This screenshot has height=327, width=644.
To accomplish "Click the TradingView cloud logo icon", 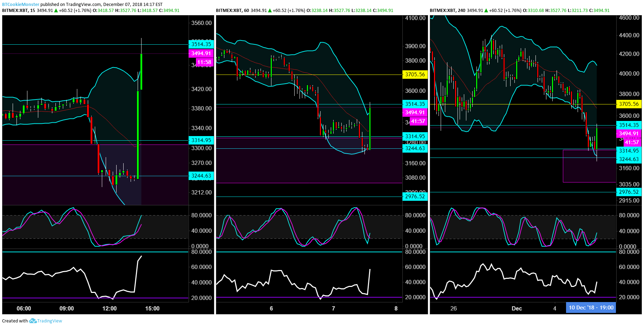I will point(33,321).
